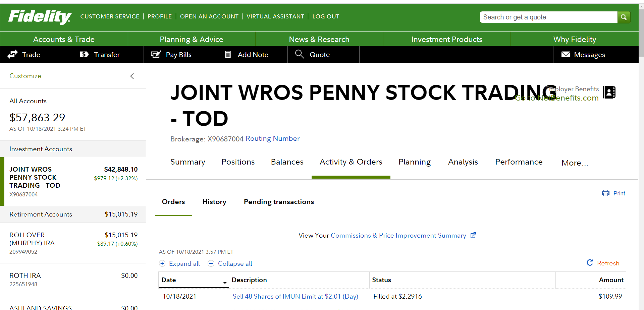Click the $109.99 amount cell
The height and width of the screenshot is (310, 644).
click(610, 296)
